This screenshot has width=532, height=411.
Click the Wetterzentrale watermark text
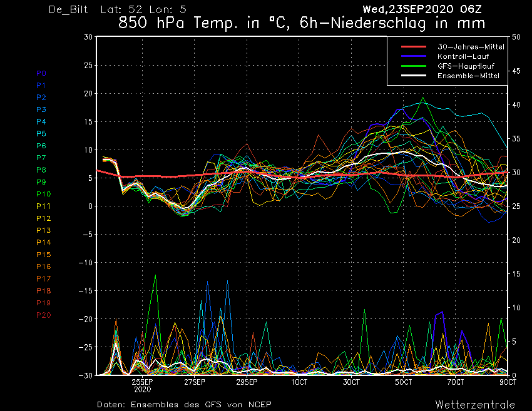click(x=474, y=404)
